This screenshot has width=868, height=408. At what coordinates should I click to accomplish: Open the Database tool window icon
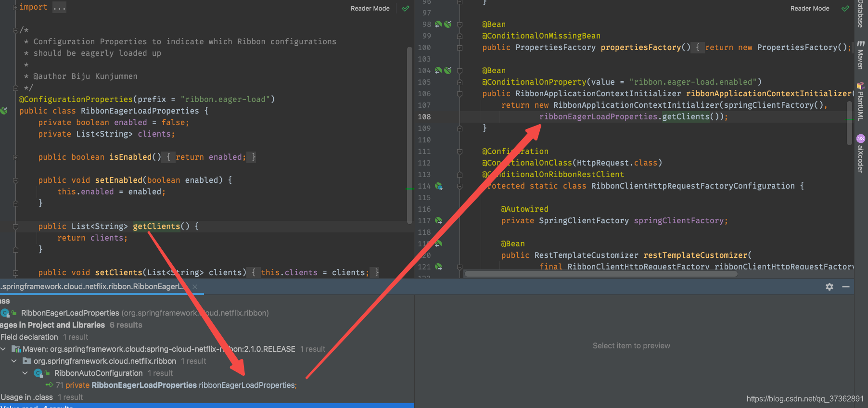861,13
